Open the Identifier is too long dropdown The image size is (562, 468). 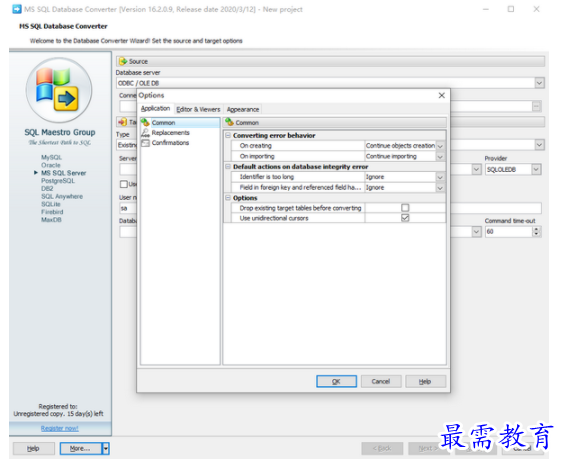click(440, 177)
